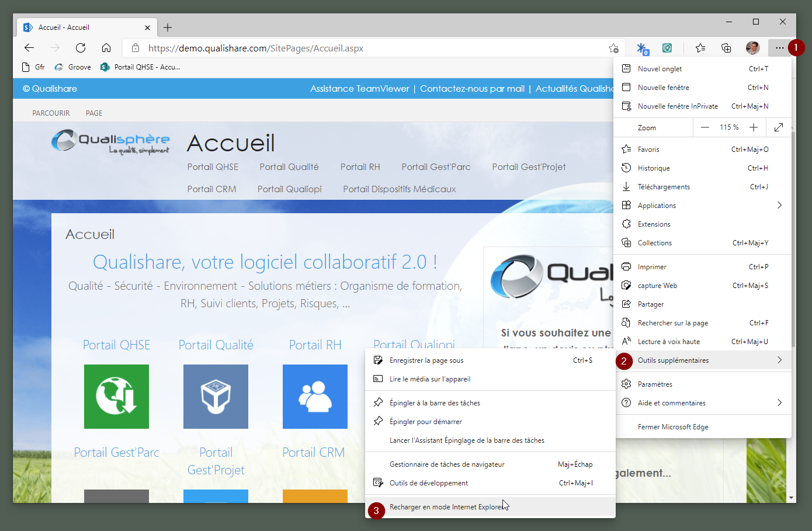Open Portail Qualiopi navigation link
Viewport: 812px width, 531px height.
tap(290, 189)
